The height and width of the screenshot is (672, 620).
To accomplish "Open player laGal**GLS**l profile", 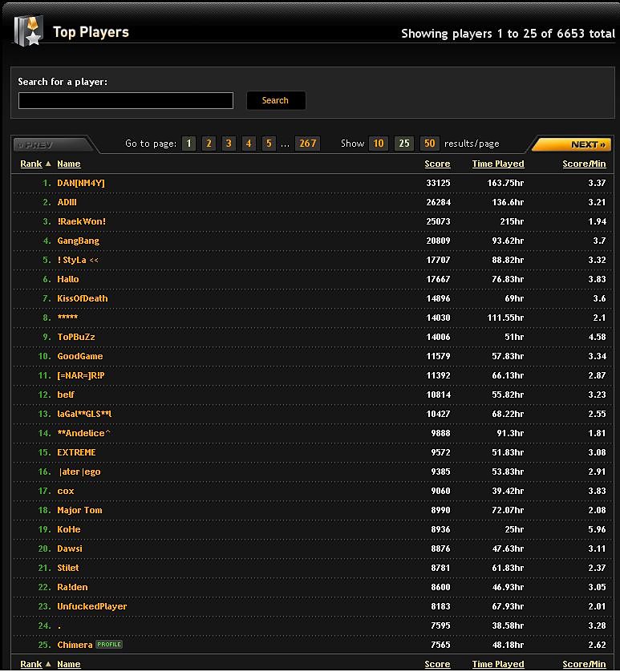I will [84, 414].
